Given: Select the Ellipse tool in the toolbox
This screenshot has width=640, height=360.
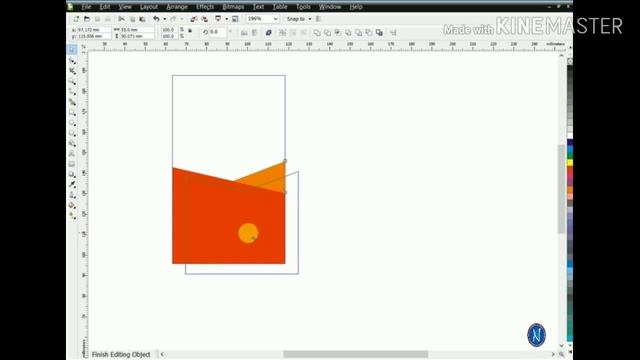Looking at the screenshot, I should coord(72,123).
